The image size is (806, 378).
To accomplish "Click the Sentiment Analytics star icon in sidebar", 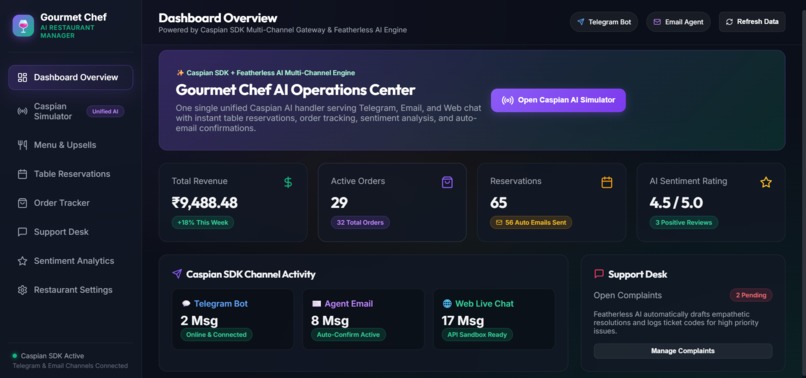I will click(22, 261).
